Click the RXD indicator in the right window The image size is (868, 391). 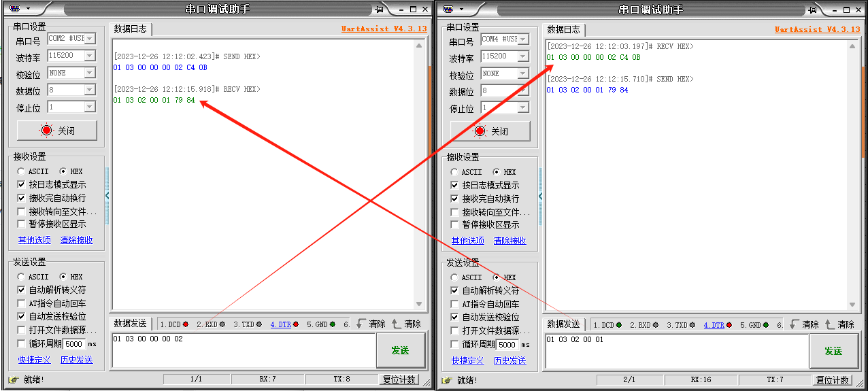(x=644, y=325)
